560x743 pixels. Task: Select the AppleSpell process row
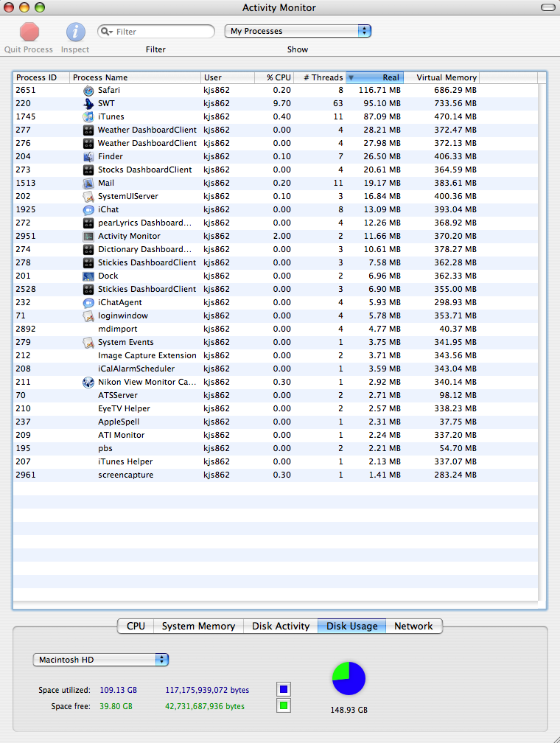276,422
